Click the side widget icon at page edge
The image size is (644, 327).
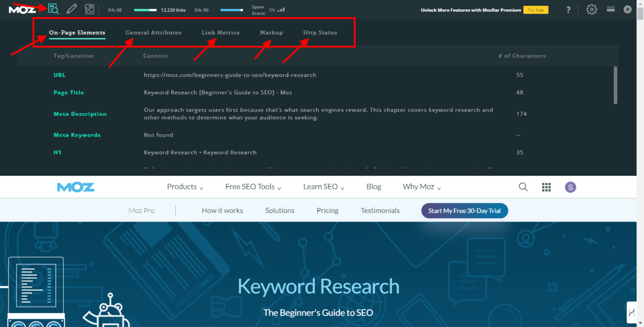632,313
